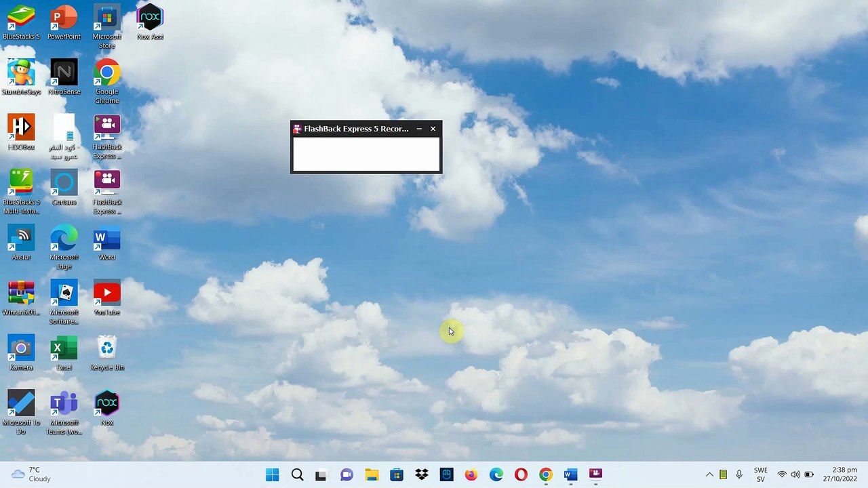The image size is (868, 488).
Task: Select the StumbleGuys desktop shortcut
Action: point(21,77)
